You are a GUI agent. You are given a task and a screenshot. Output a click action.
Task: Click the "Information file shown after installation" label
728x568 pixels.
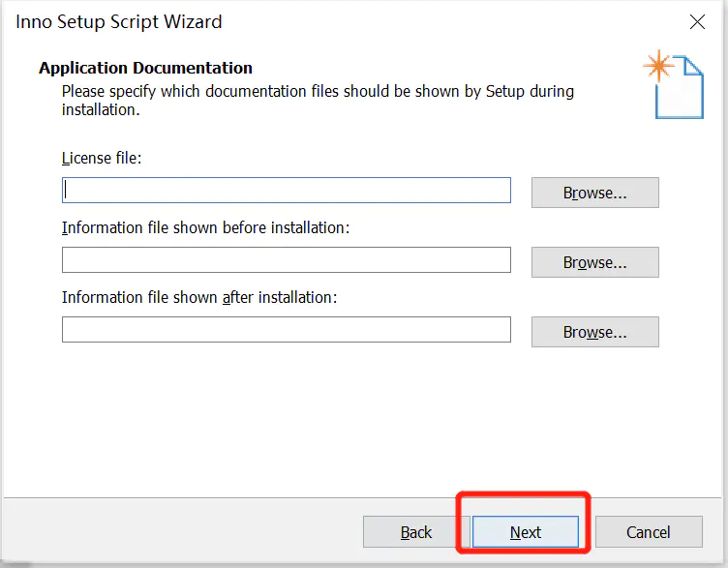[199, 297]
